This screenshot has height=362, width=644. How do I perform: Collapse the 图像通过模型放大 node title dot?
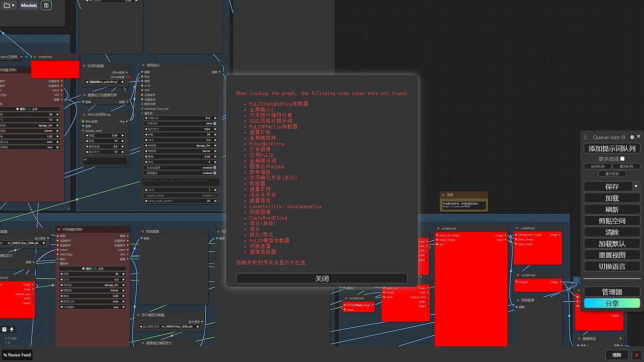[x=142, y=343]
